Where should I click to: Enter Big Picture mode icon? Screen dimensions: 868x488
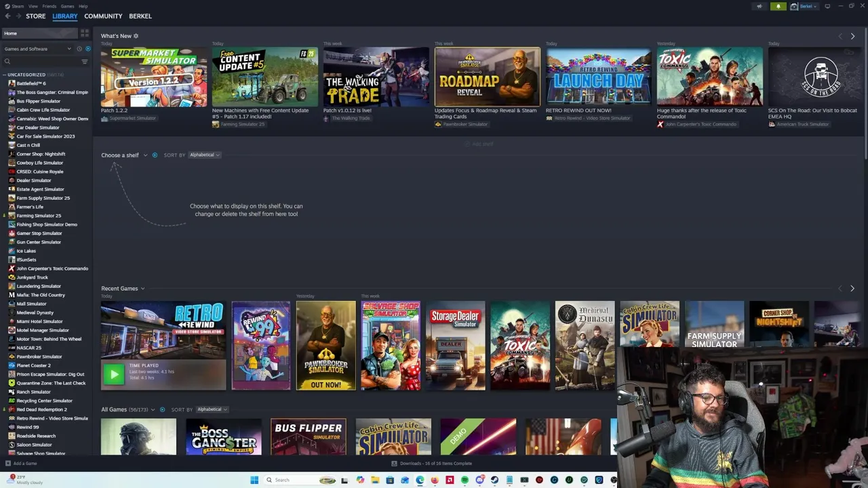pyautogui.click(x=827, y=6)
